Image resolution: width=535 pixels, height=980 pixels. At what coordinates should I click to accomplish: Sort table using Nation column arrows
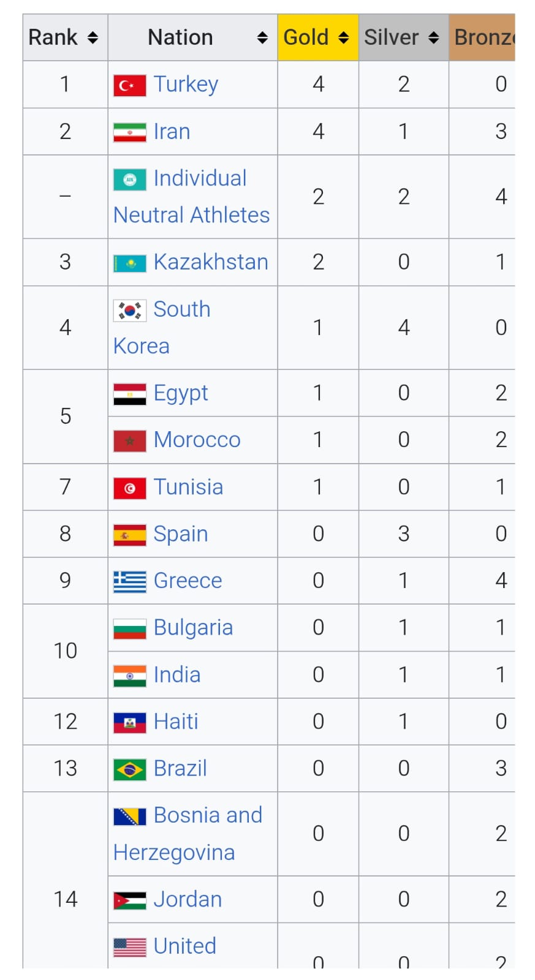click(x=262, y=38)
